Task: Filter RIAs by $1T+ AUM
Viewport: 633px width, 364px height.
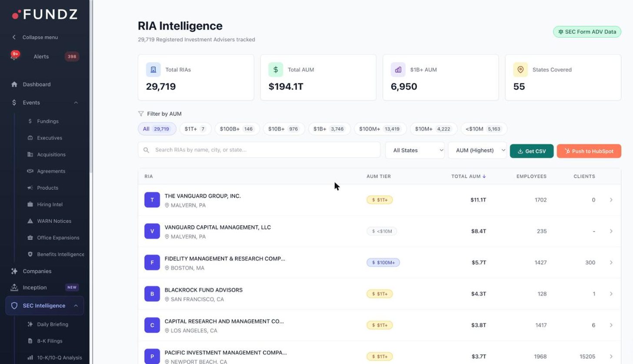Action: pos(195,129)
